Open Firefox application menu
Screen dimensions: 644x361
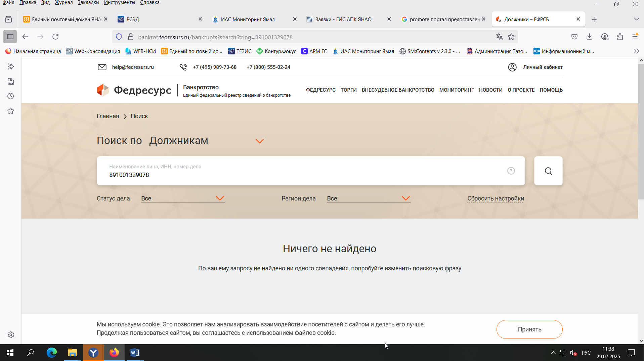(635, 37)
